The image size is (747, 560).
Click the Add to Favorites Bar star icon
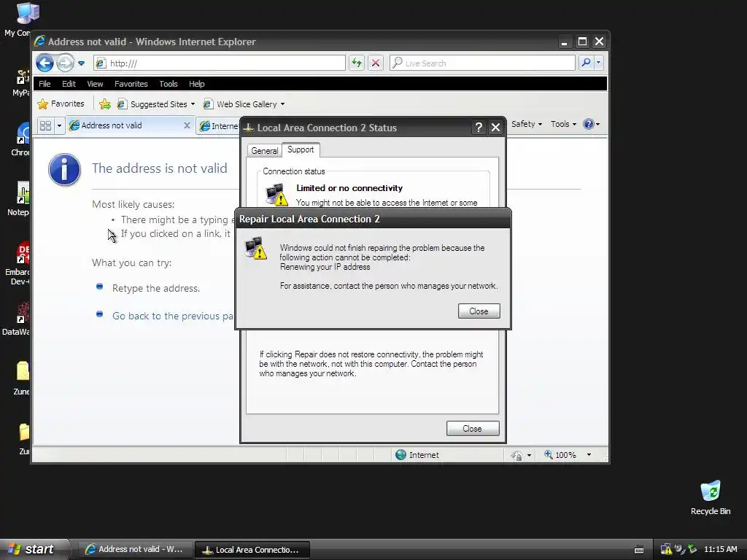tap(105, 104)
